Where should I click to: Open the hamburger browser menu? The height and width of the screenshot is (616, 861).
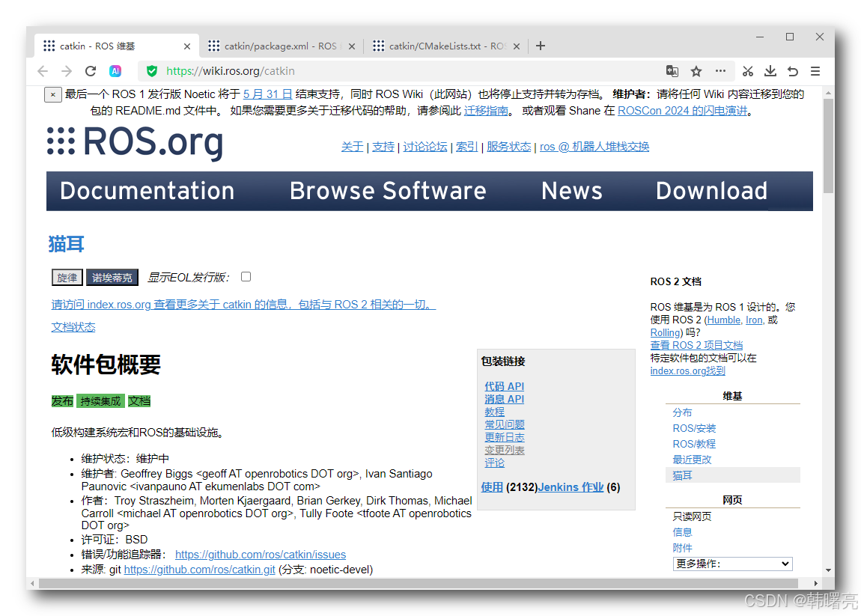click(815, 71)
